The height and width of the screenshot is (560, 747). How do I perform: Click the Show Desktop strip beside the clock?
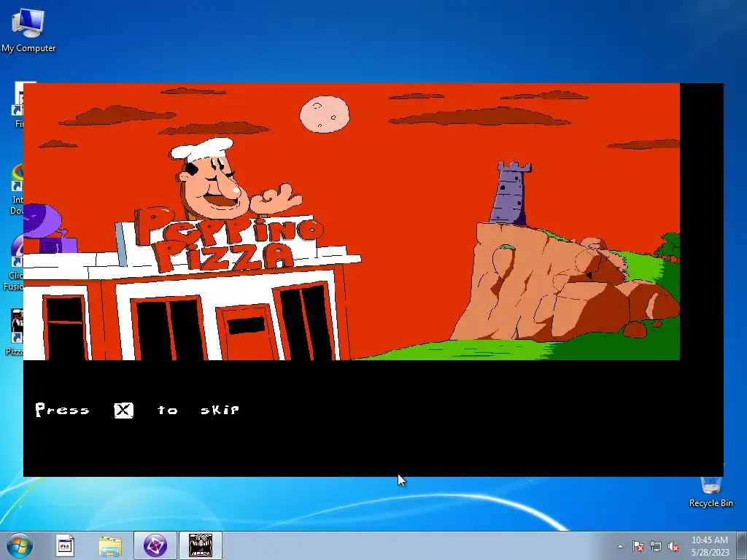coord(743,545)
